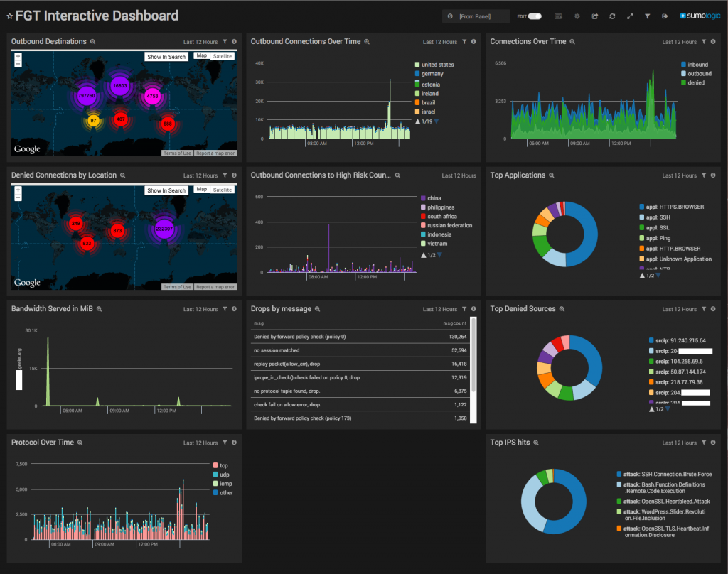The image size is (728, 574).
Task: Filter the Bandwidth Served in MiB panel
Action: [x=225, y=309]
